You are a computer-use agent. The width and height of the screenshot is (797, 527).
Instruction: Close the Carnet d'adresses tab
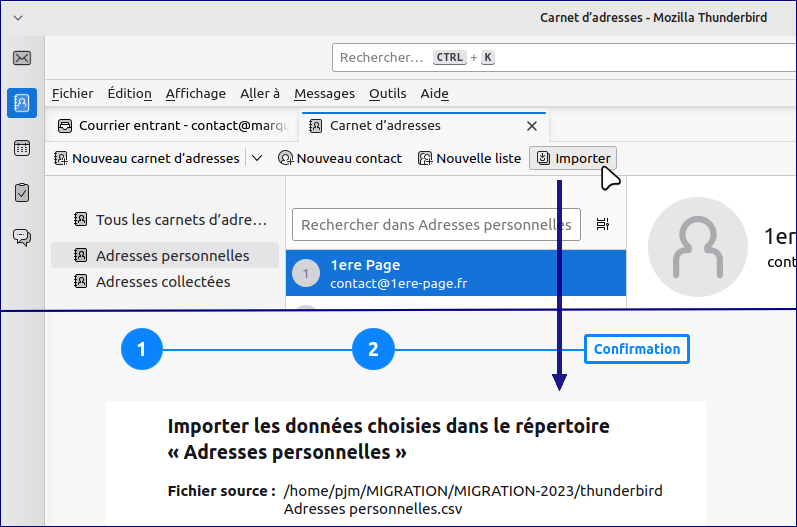pyautogui.click(x=532, y=126)
